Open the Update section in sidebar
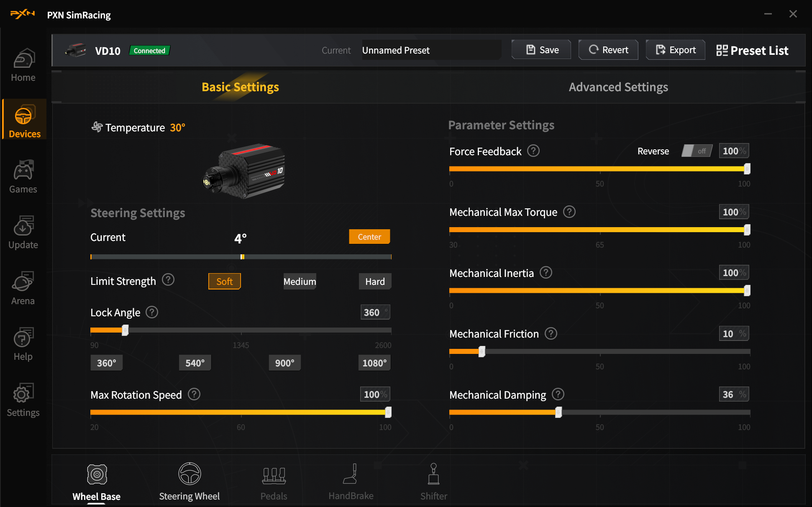 click(x=23, y=232)
